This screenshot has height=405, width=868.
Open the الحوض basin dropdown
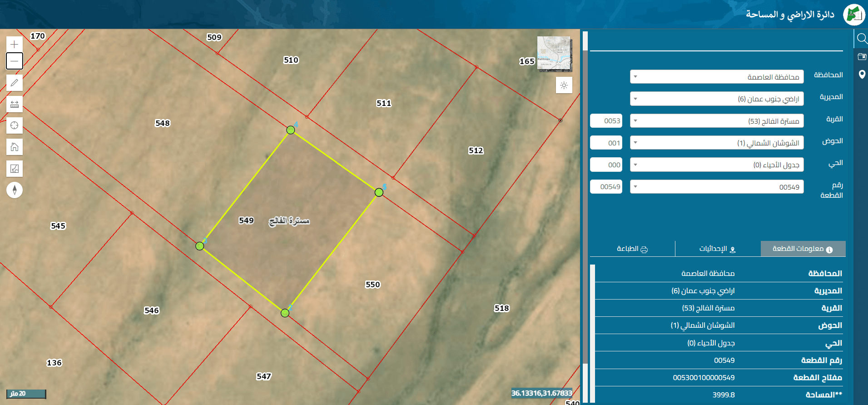click(717, 143)
